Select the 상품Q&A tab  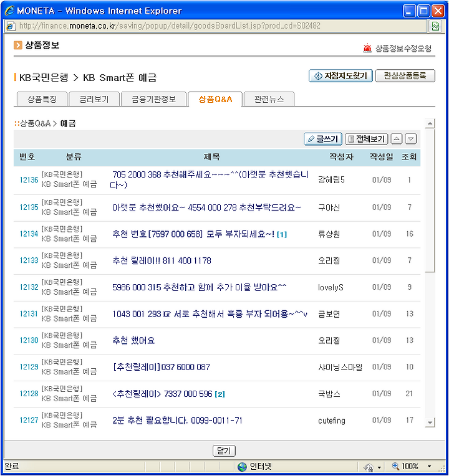[x=215, y=99]
